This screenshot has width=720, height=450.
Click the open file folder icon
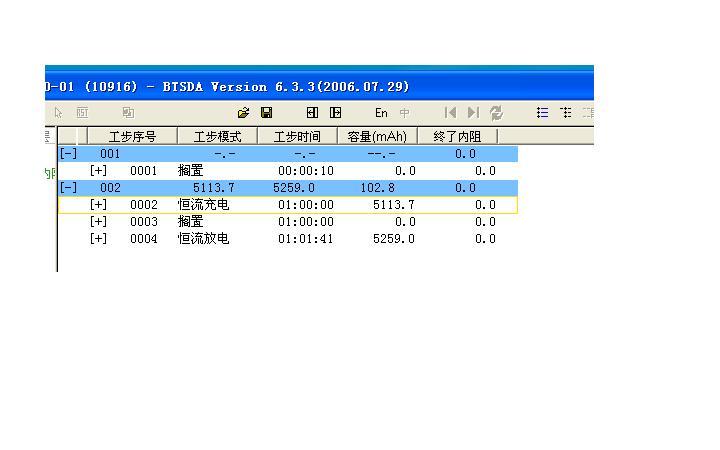point(243,112)
